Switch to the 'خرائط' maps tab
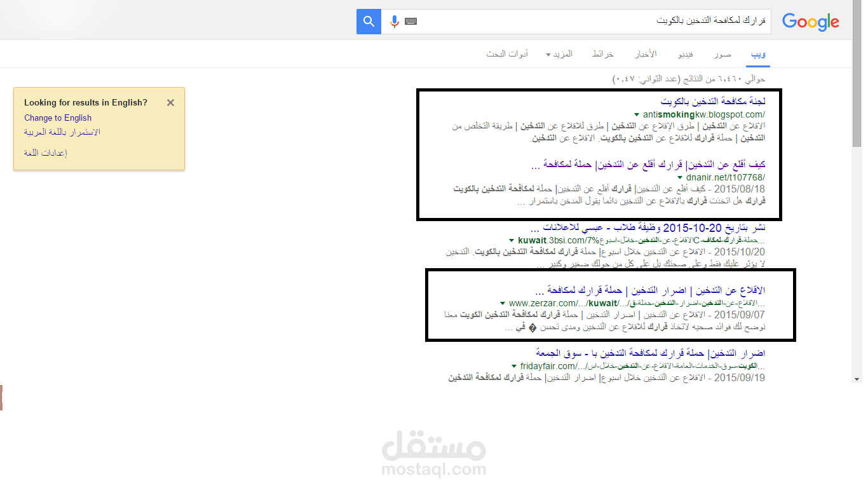The height and width of the screenshot is (488, 868). click(x=603, y=54)
